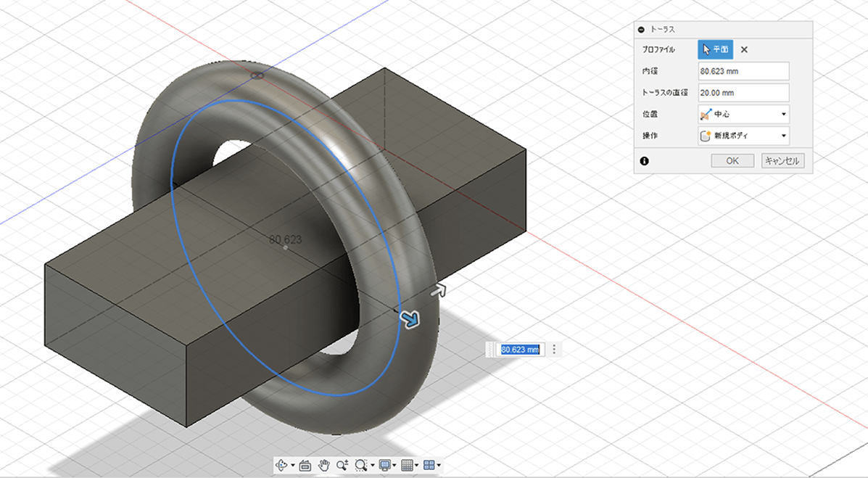
Task: Click the Viewports layout icon
Action: coord(429,465)
